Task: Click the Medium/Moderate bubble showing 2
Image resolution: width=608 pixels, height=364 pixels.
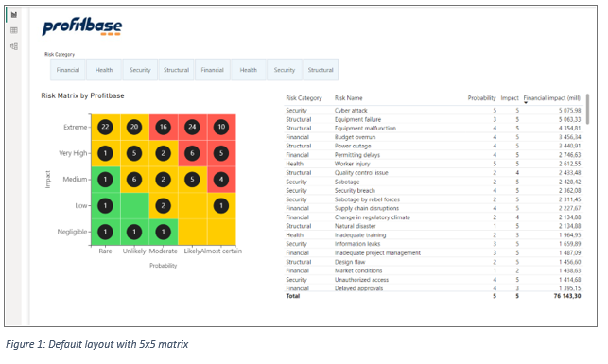Action: tap(164, 180)
